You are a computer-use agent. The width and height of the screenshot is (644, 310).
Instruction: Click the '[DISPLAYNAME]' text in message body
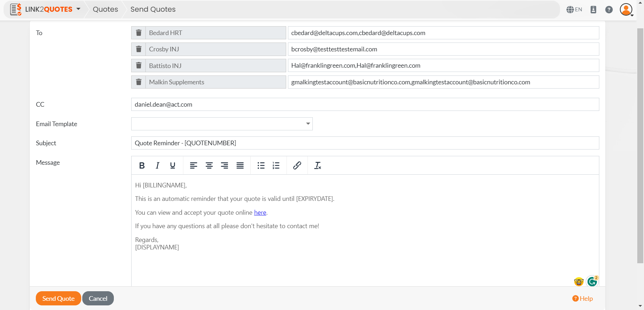pyautogui.click(x=157, y=247)
